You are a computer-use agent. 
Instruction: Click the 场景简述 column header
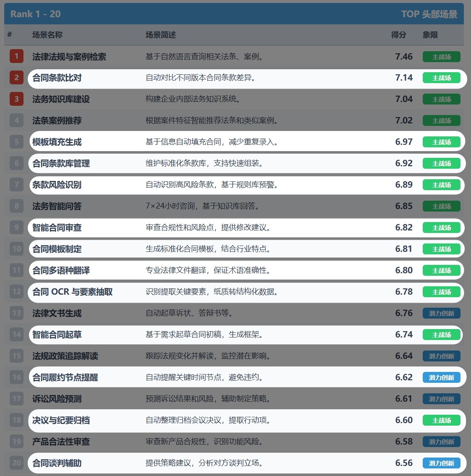click(x=161, y=35)
